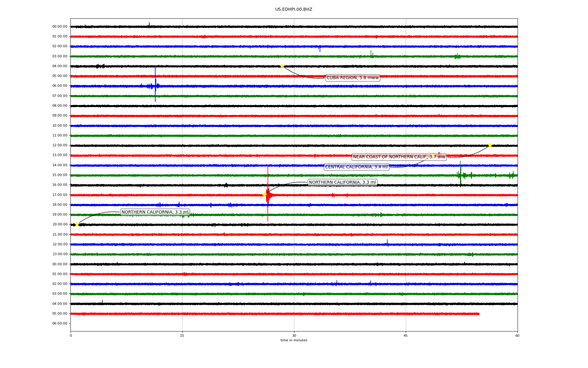Click the 'time in minutes' axis label
Image resolution: width=588 pixels, height=368 pixels.
pos(293,340)
